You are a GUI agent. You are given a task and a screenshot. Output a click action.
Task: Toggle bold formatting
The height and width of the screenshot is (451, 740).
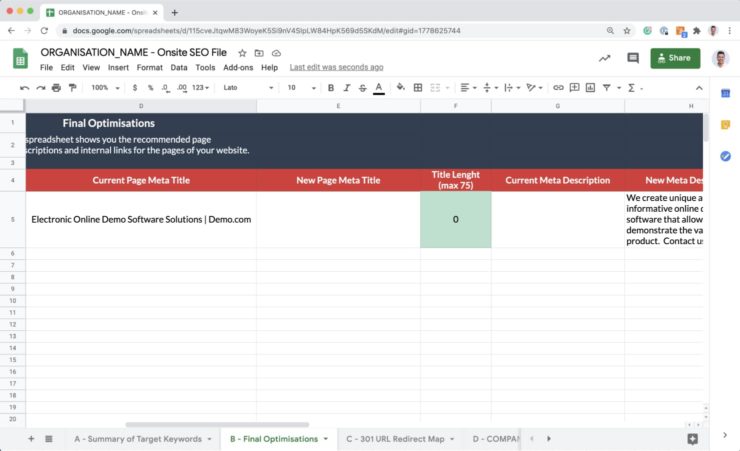[x=330, y=88]
